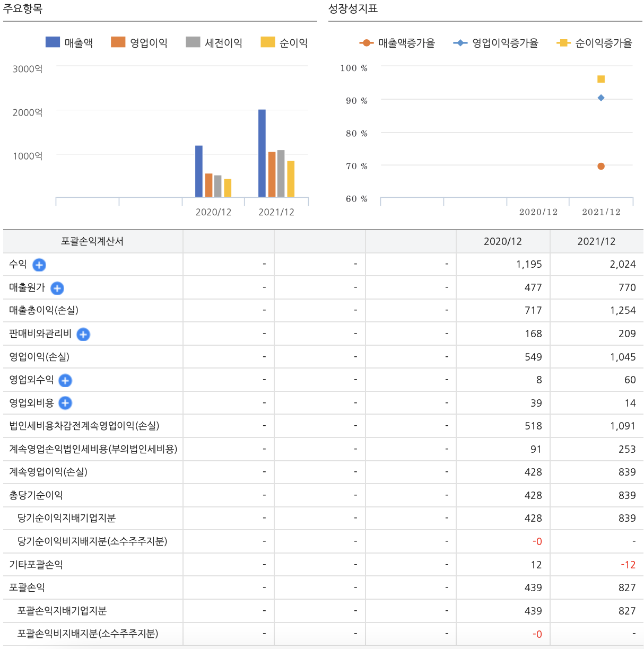Image resolution: width=644 pixels, height=649 pixels.
Task: Select the 영업외수익 2021/12 value 60
Action: click(630, 380)
